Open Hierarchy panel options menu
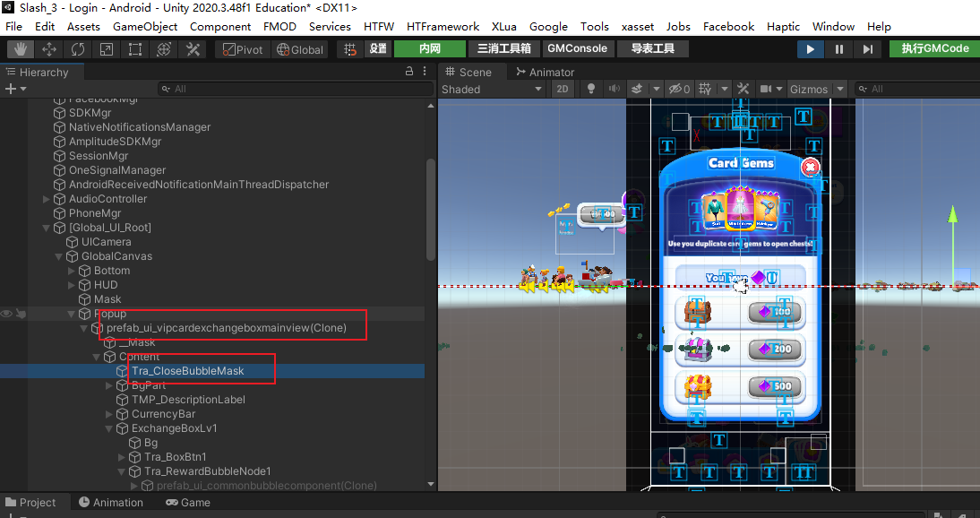The image size is (980, 518). [x=425, y=72]
